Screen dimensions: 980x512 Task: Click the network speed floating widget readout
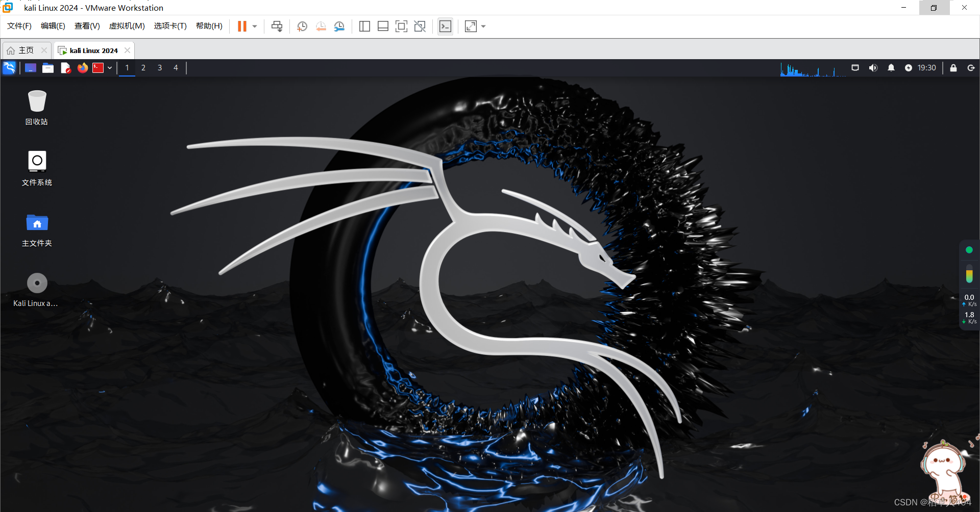click(x=969, y=309)
